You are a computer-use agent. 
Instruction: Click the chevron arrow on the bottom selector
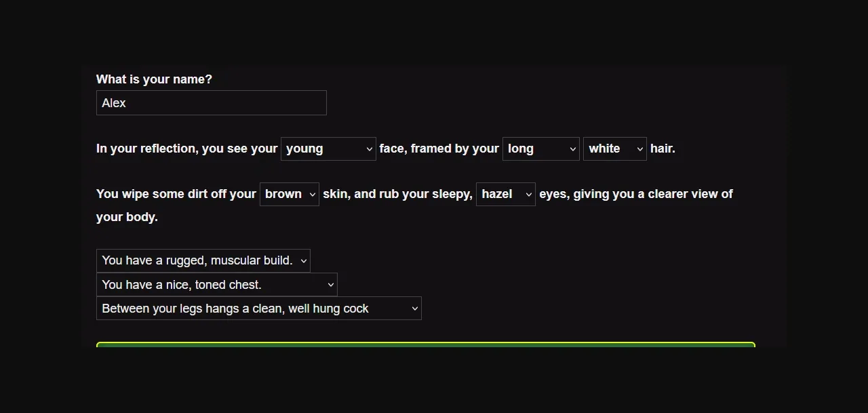[x=414, y=309]
